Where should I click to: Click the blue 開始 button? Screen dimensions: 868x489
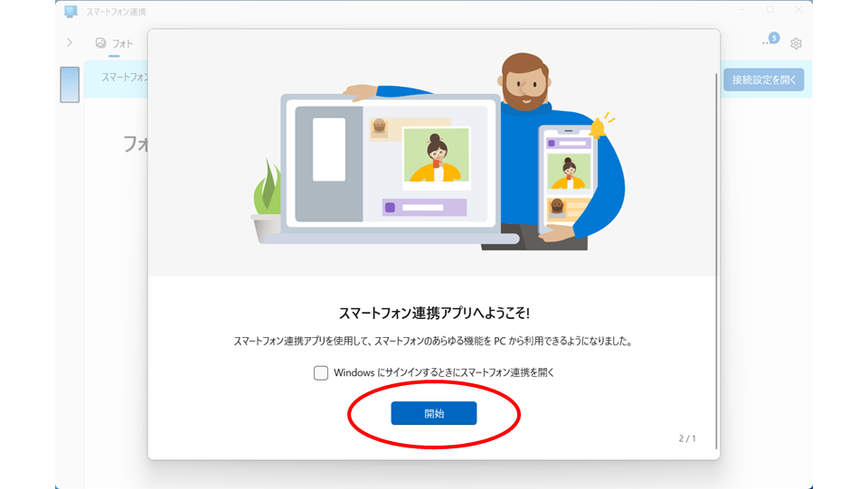click(x=433, y=413)
